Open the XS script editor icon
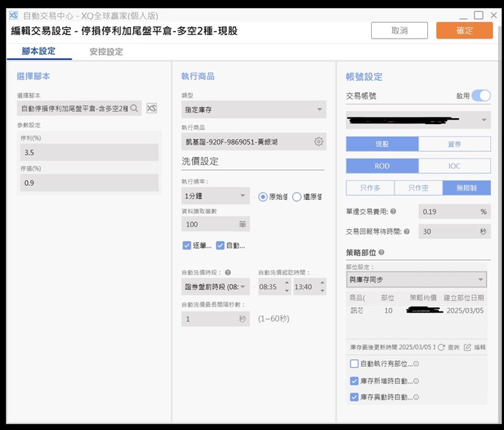Viewport: 504px width, 430px height. click(152, 109)
